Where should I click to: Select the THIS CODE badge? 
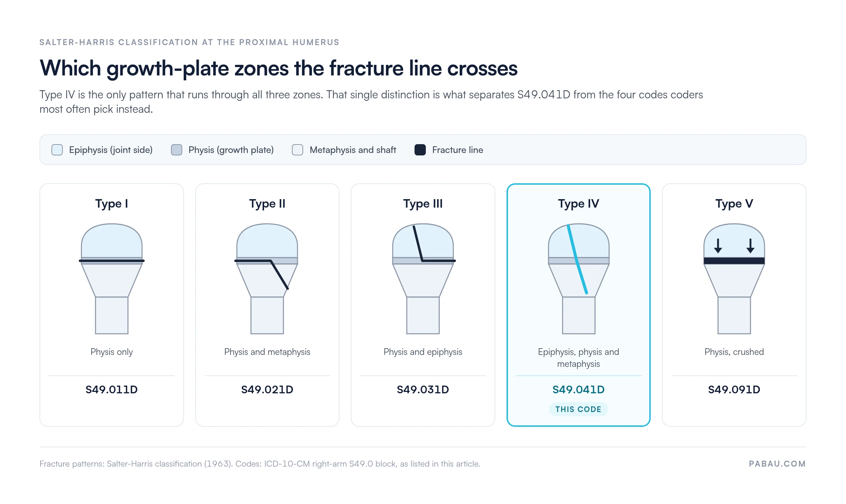[x=578, y=409]
